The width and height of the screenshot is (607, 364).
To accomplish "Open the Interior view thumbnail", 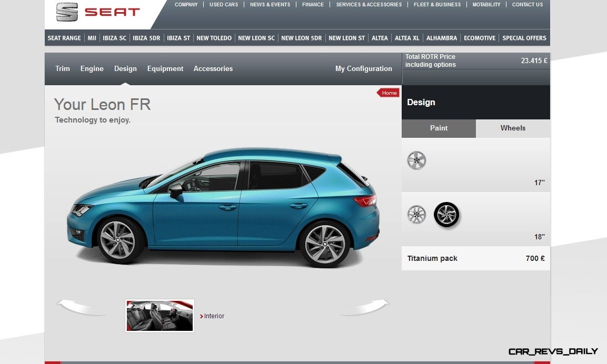I will (x=160, y=316).
